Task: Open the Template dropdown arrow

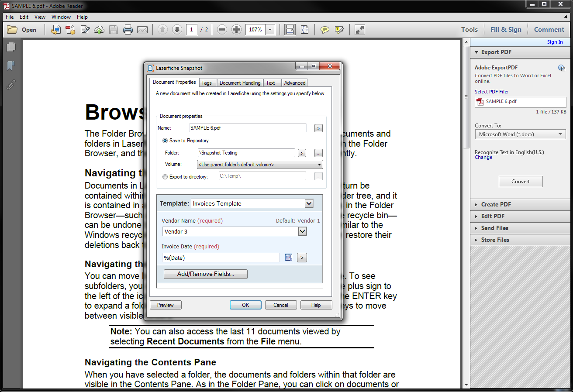Action: coord(309,203)
